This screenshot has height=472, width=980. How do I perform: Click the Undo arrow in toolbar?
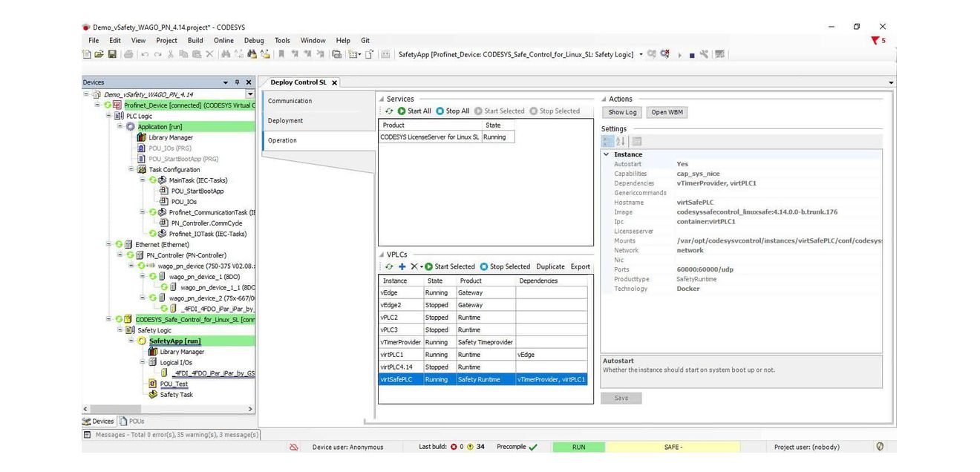click(145, 54)
